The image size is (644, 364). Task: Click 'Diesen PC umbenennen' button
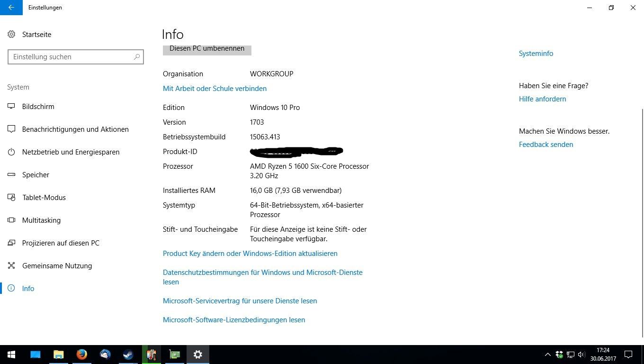[207, 49]
